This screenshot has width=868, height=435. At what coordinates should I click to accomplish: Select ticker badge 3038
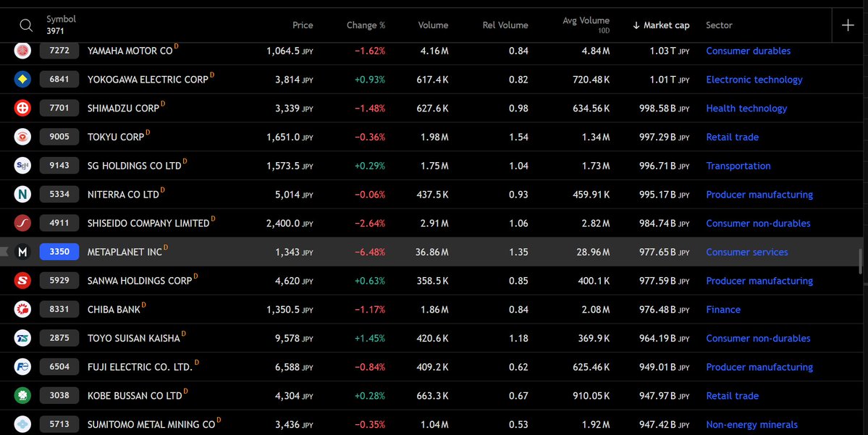pos(59,396)
